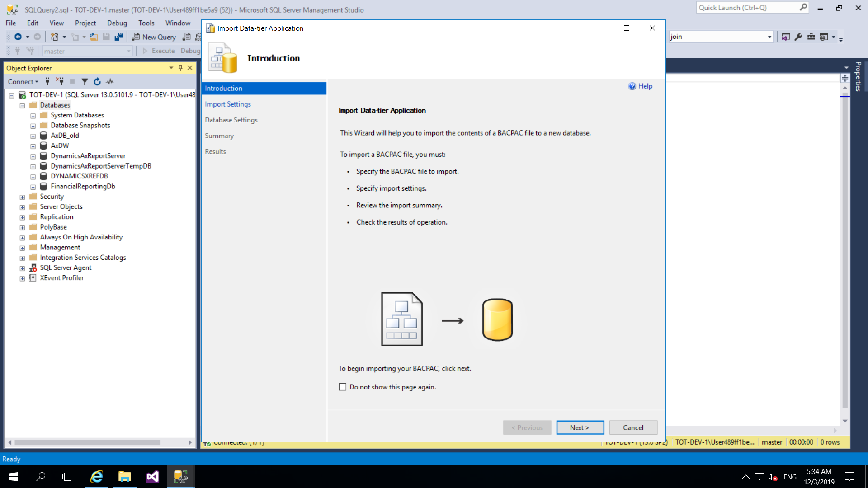Click the Filter funnel icon in Object Explorer
The width and height of the screenshot is (868, 488).
coord(85,82)
